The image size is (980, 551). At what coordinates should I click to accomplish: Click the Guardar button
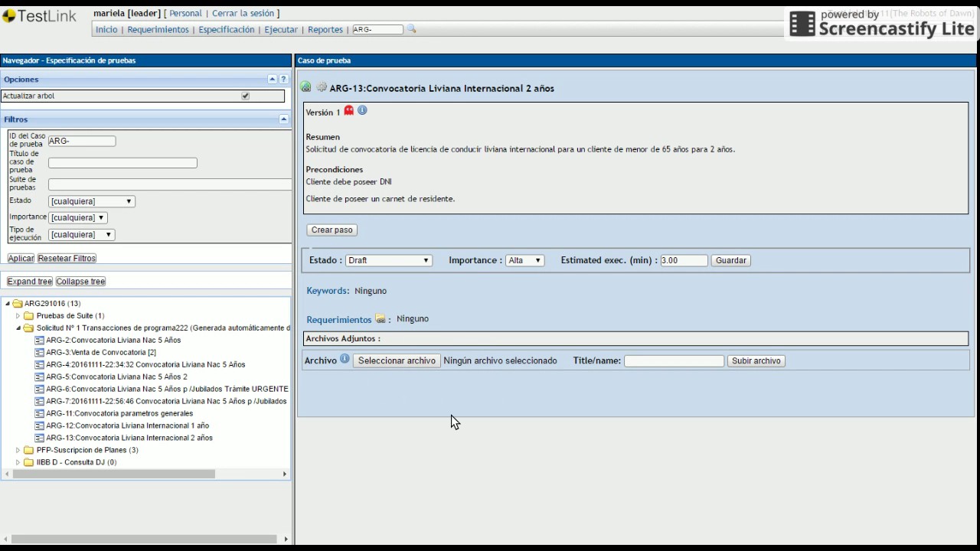click(x=730, y=260)
